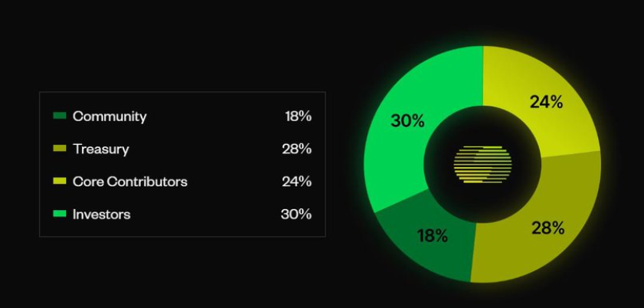This screenshot has height=308, width=644.
Task: Click the Community dark green legend swatch
Action: click(x=60, y=116)
